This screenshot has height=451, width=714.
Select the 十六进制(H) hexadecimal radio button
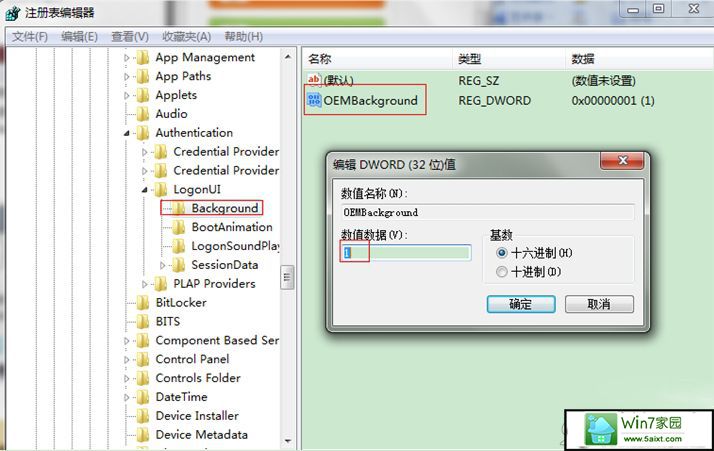[501, 252]
